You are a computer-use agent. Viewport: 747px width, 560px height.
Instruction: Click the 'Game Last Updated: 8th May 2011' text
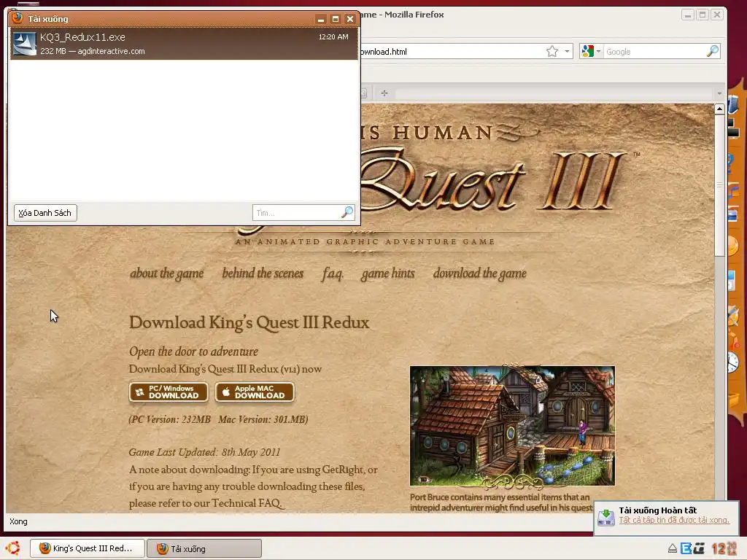204,452
